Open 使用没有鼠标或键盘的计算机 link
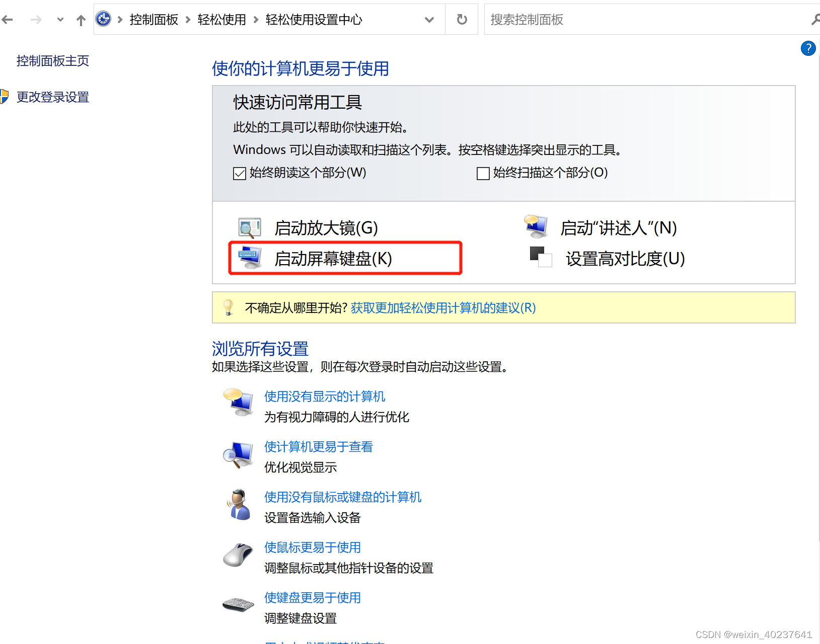The height and width of the screenshot is (644, 820). click(343, 497)
